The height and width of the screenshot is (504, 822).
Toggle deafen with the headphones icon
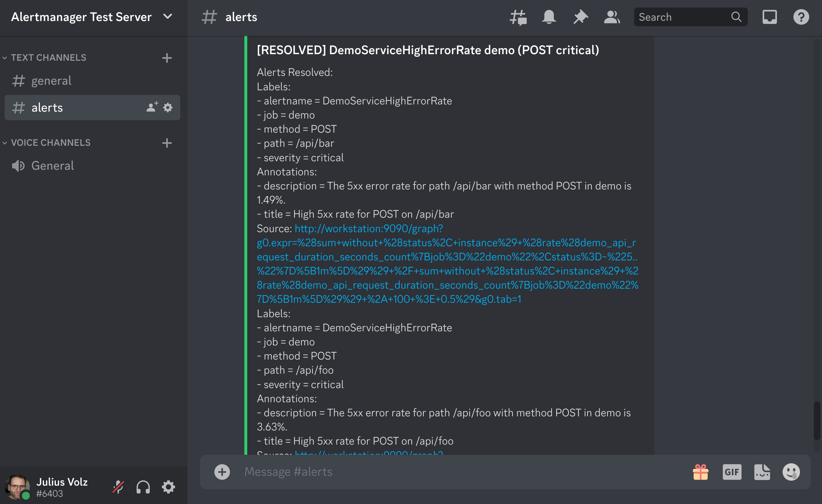coord(143,487)
